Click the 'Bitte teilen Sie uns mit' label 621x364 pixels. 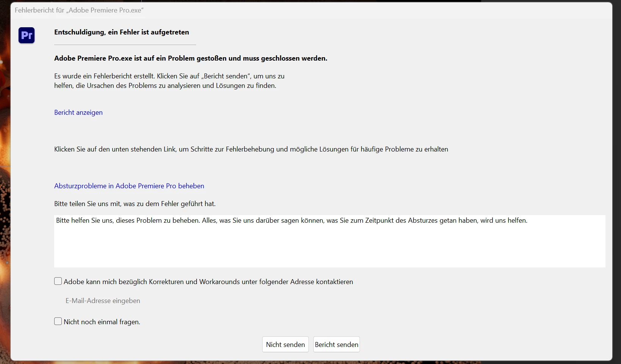point(135,204)
